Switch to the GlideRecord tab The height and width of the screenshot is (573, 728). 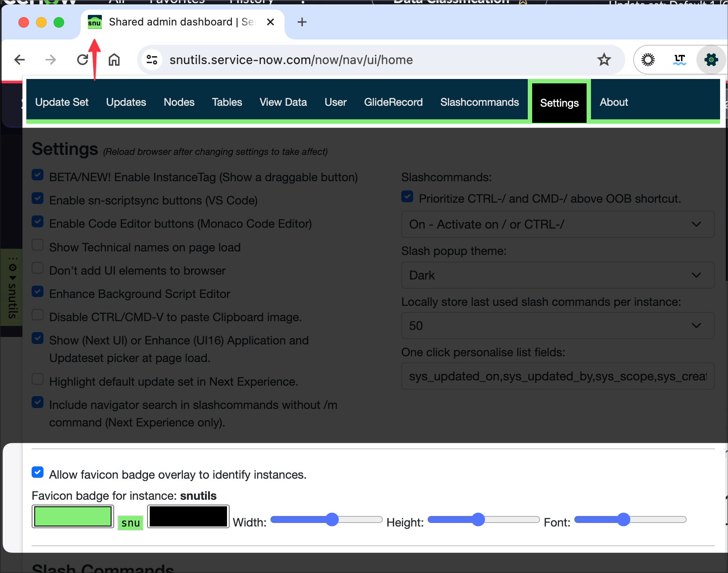pos(393,102)
